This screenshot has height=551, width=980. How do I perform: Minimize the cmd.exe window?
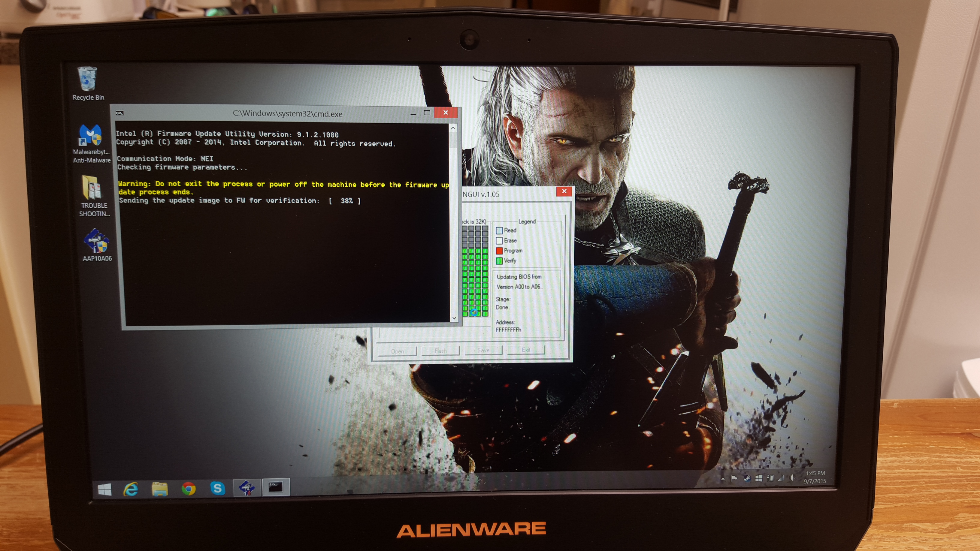pyautogui.click(x=413, y=113)
